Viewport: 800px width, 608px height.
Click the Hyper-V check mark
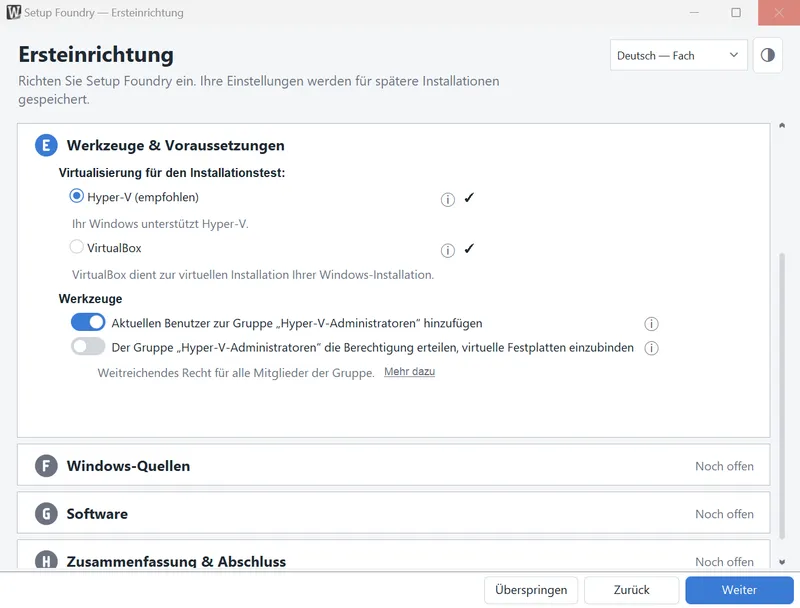click(x=469, y=198)
